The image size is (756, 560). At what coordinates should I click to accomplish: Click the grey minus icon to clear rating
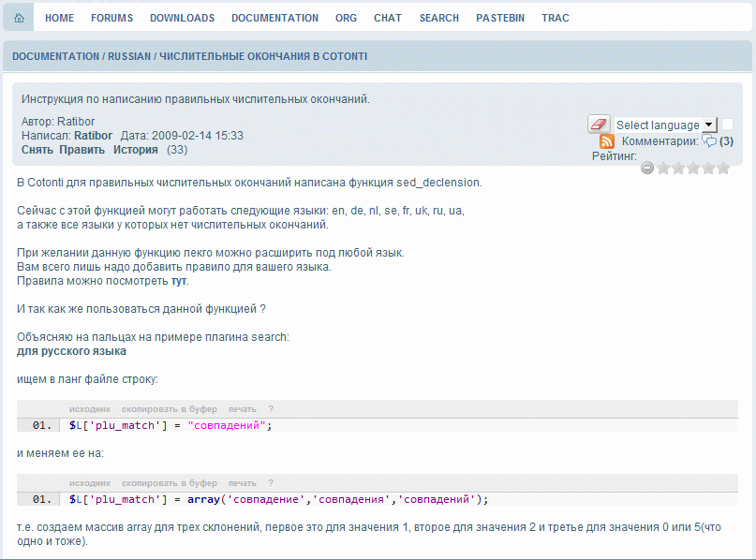click(647, 168)
